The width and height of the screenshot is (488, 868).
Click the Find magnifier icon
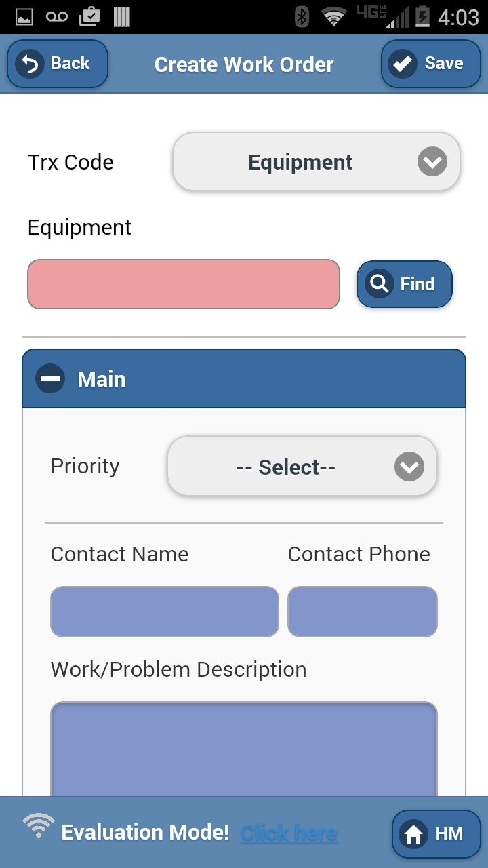point(380,283)
